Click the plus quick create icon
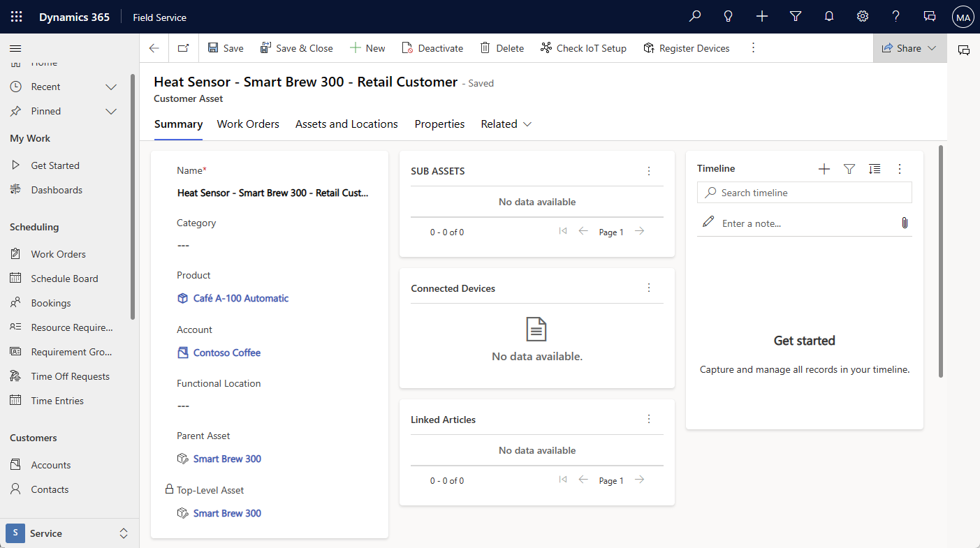980x548 pixels. 762,17
